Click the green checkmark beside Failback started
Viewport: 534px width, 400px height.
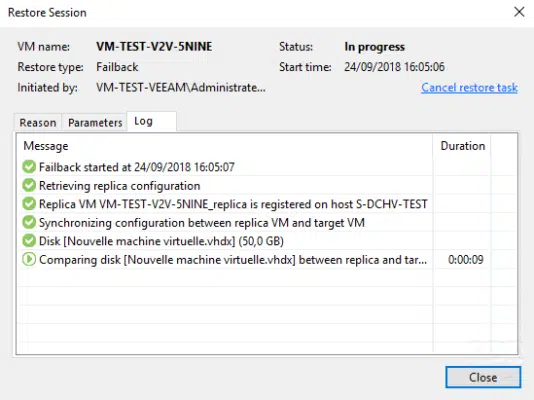click(x=29, y=167)
